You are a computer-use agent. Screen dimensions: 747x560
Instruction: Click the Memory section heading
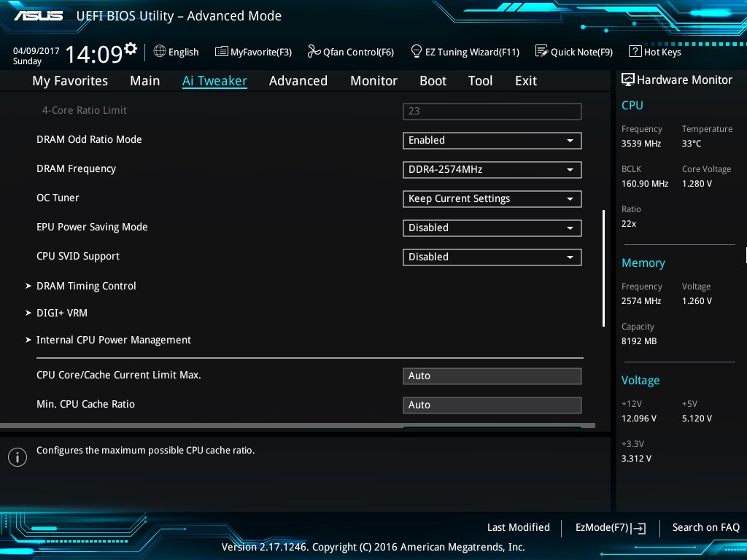point(643,262)
